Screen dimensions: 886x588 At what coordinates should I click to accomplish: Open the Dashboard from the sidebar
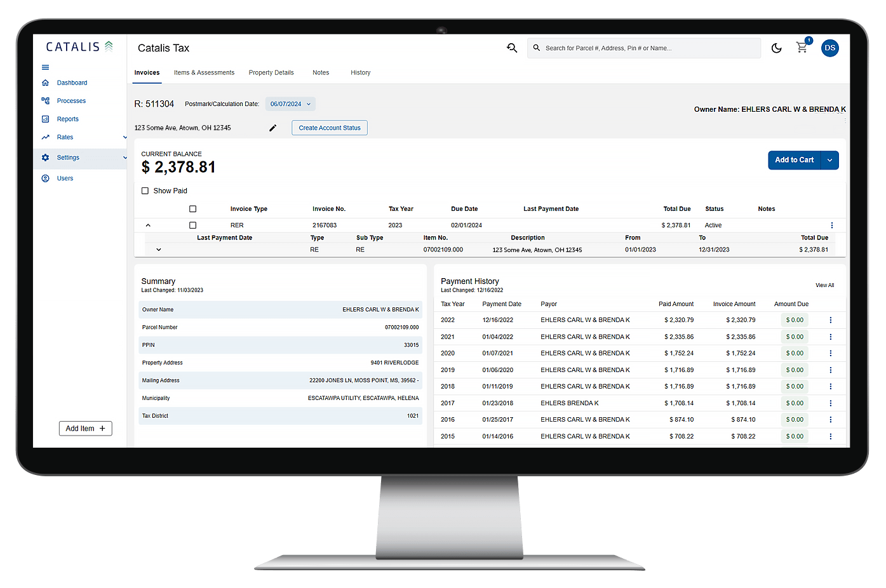tap(71, 83)
